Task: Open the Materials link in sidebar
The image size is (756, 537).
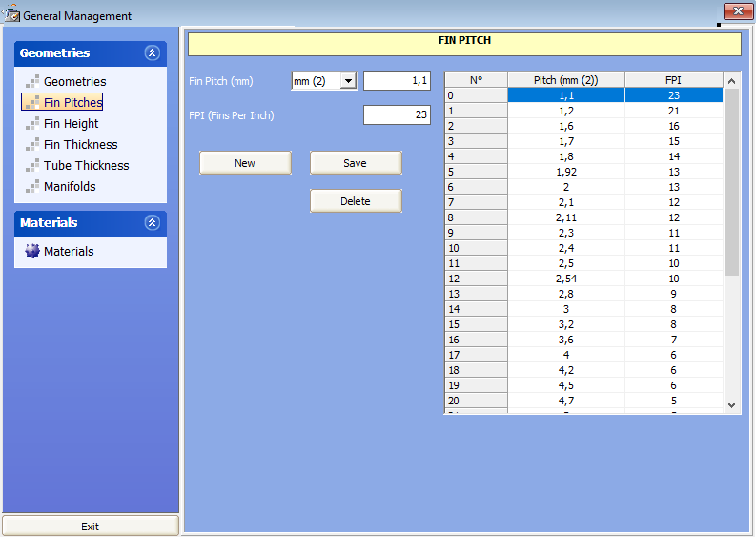Action: 69,252
